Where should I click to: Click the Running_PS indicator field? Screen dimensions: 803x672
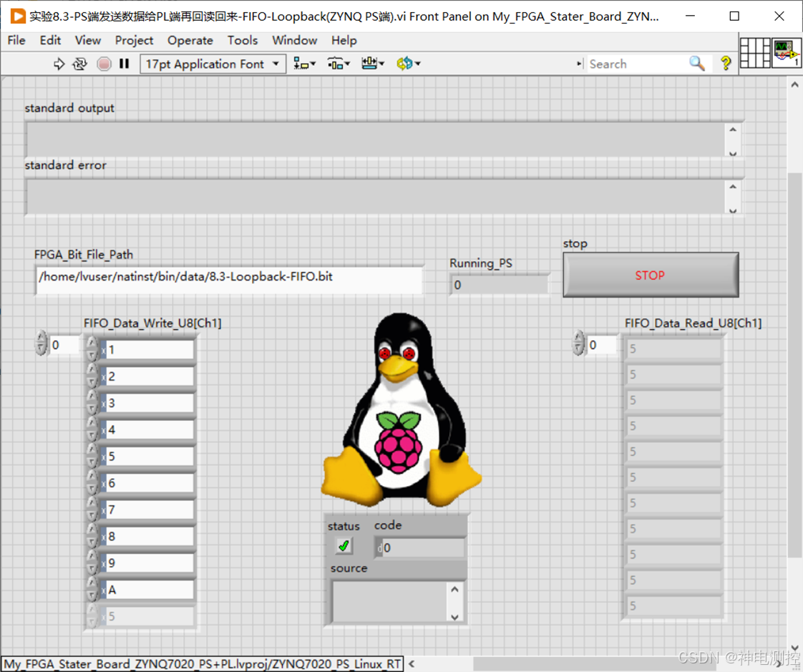click(500, 285)
